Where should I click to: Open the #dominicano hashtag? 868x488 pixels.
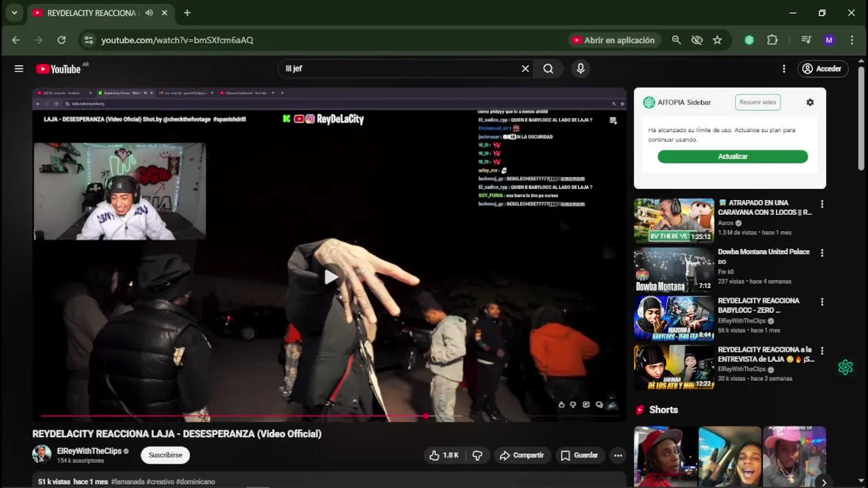195,482
